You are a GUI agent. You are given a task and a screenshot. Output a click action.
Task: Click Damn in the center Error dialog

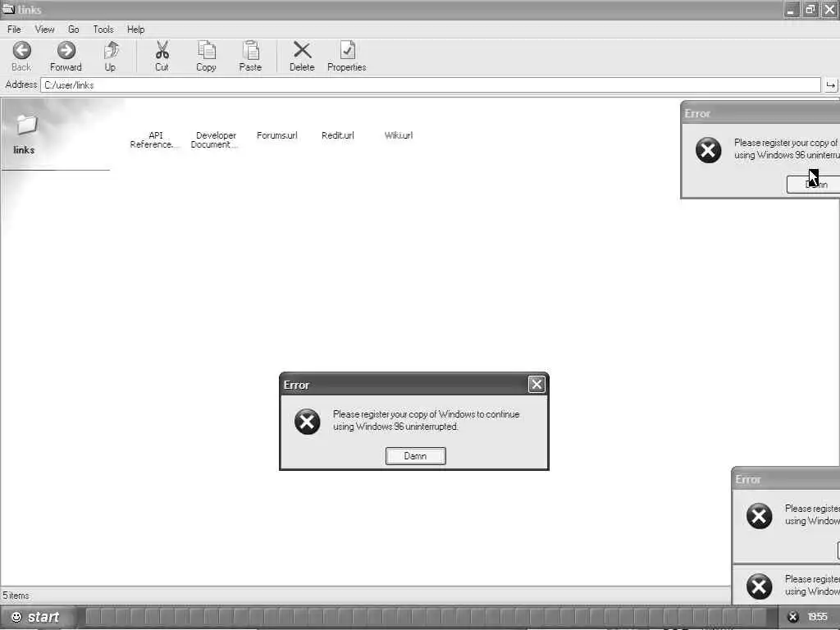(415, 456)
